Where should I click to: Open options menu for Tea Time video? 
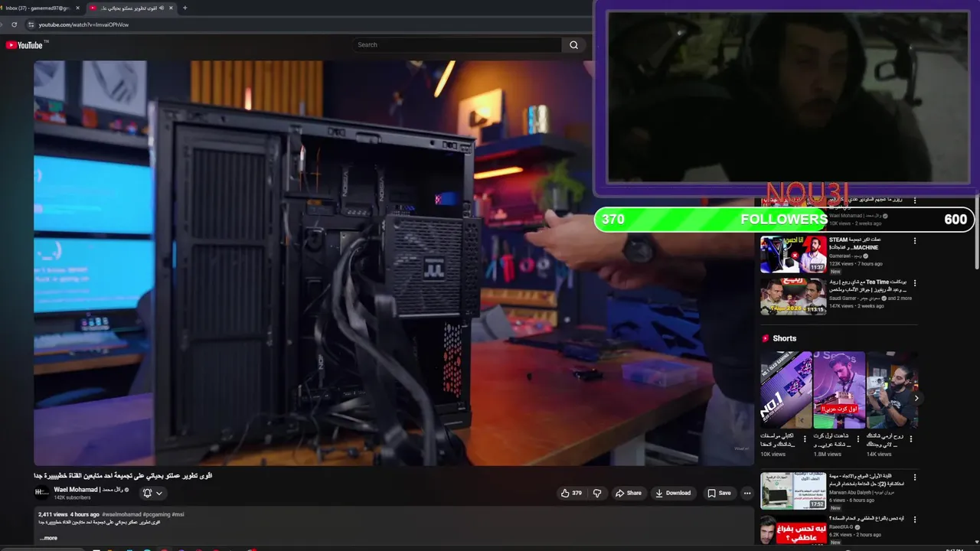(914, 283)
